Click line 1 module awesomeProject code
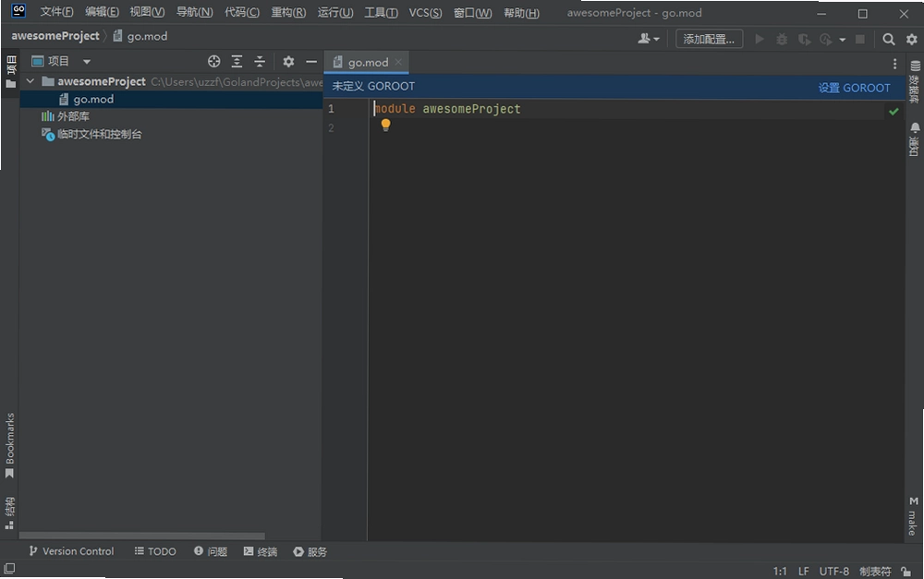The image size is (924, 579). pyautogui.click(x=448, y=109)
